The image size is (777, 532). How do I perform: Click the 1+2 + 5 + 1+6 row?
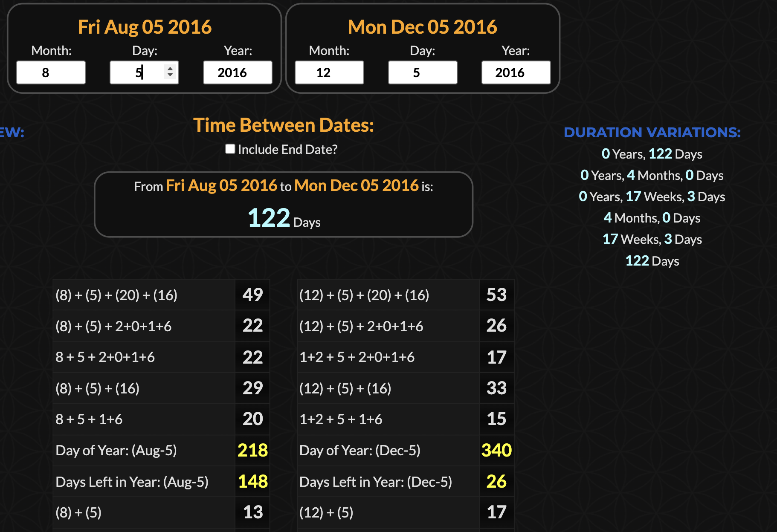[x=406, y=419]
